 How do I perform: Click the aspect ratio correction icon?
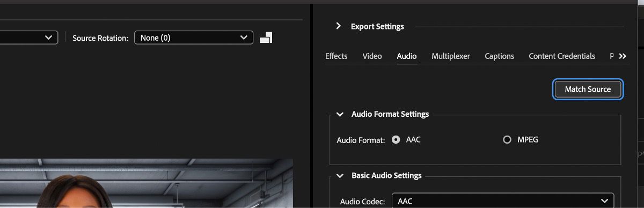pos(266,38)
